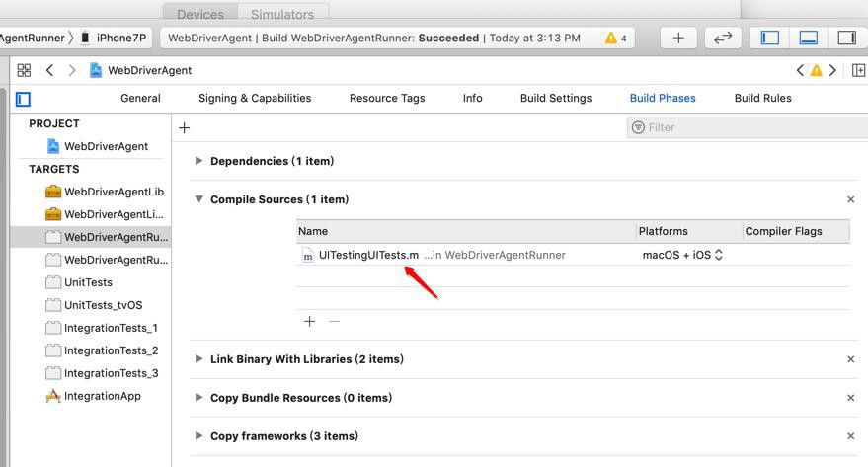Toggle the targets list sidebar icon
Screen dimensions: 868x467
tap(24, 99)
